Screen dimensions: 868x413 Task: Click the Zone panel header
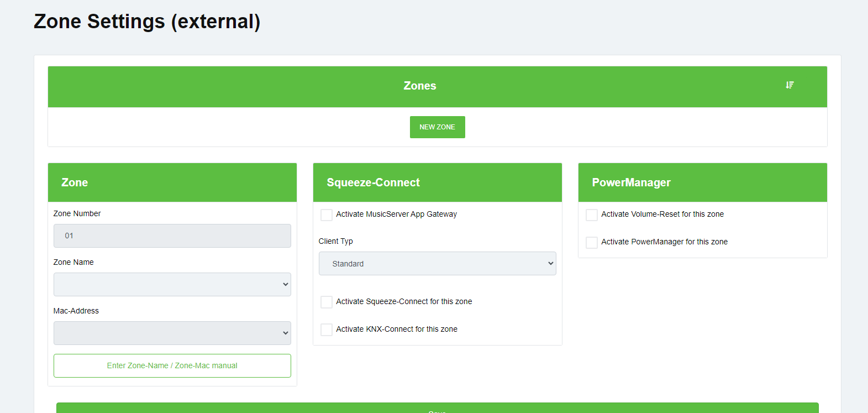(x=75, y=182)
